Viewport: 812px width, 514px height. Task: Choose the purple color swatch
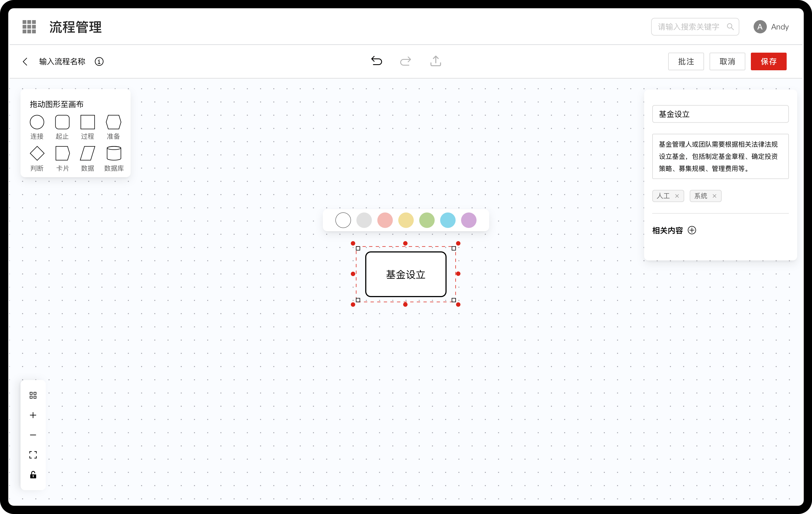[x=469, y=220]
